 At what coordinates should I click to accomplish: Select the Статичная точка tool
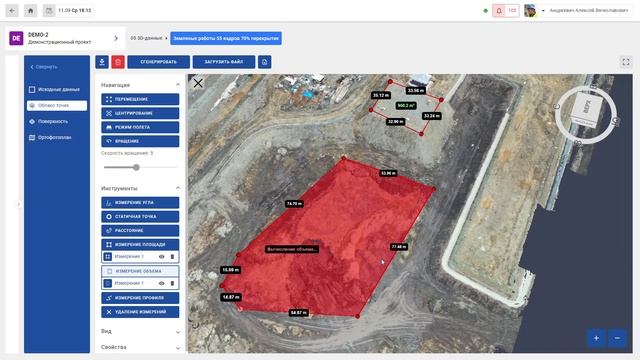click(x=140, y=216)
